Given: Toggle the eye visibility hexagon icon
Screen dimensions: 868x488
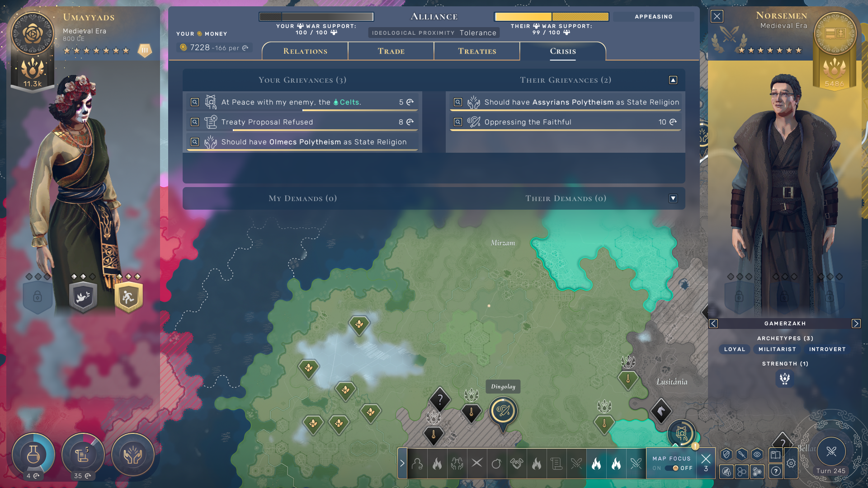Looking at the screenshot, I should (757, 455).
